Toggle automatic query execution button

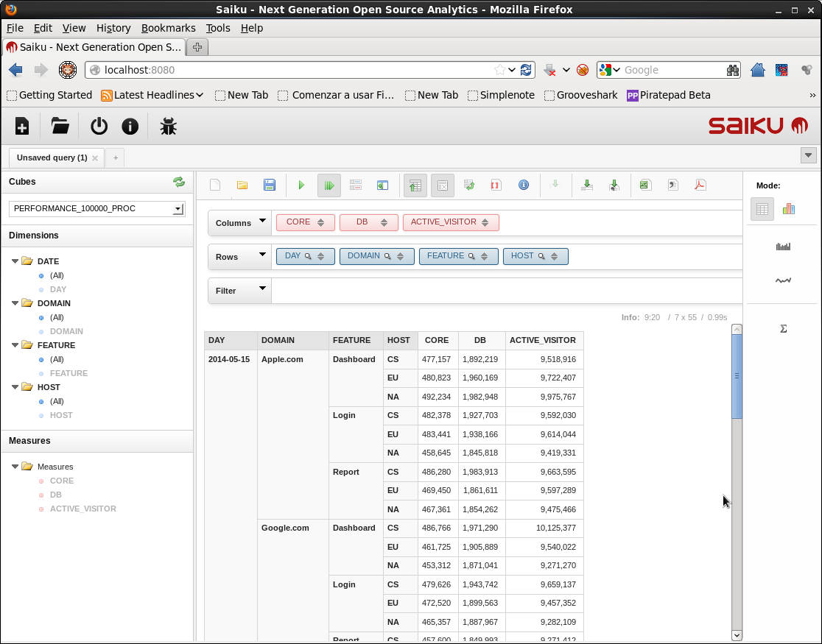click(x=329, y=185)
